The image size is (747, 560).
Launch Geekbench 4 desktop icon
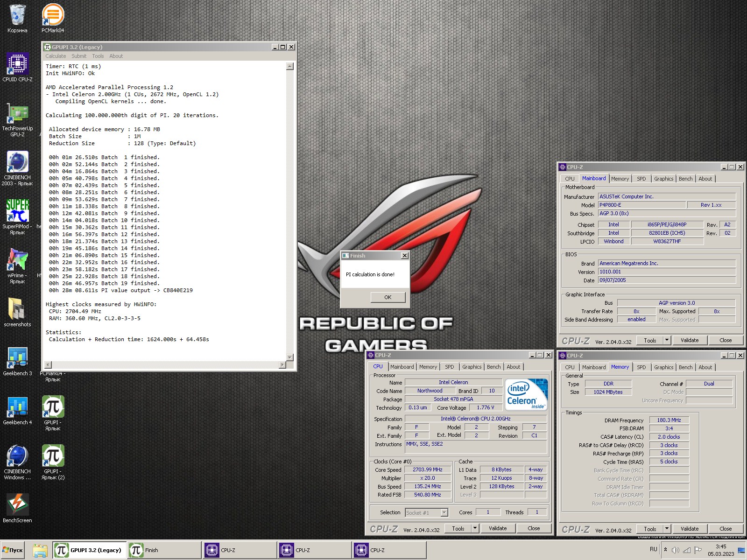coord(17,410)
